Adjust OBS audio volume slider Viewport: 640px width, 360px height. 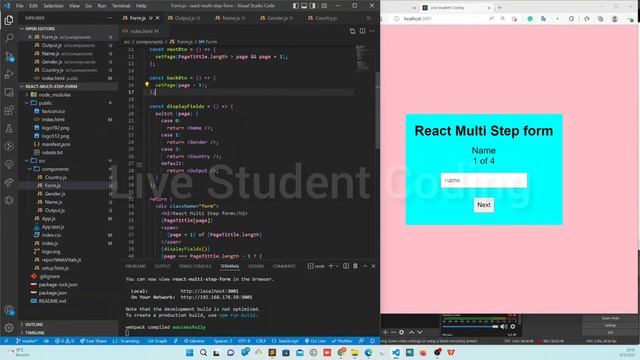[470, 327]
